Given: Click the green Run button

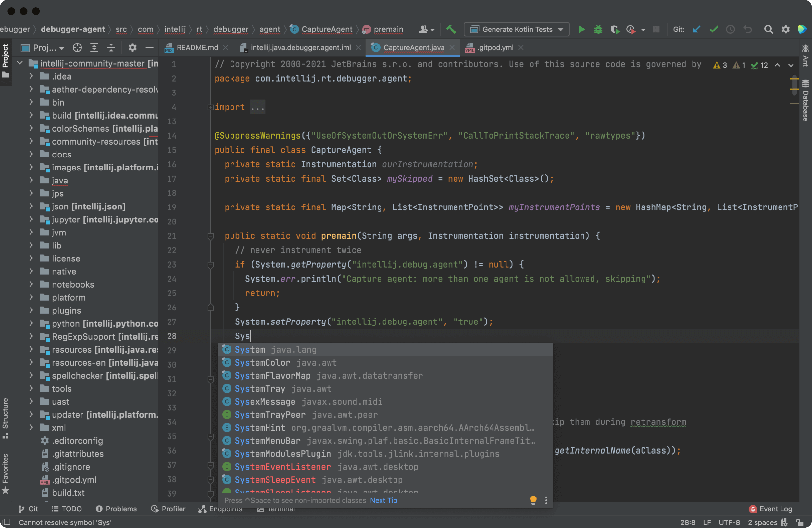Looking at the screenshot, I should (582, 29).
